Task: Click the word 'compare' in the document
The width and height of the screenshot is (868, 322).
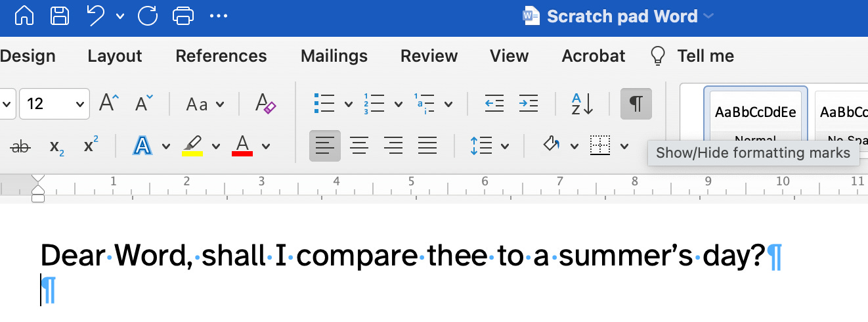Action: pyautogui.click(x=358, y=257)
